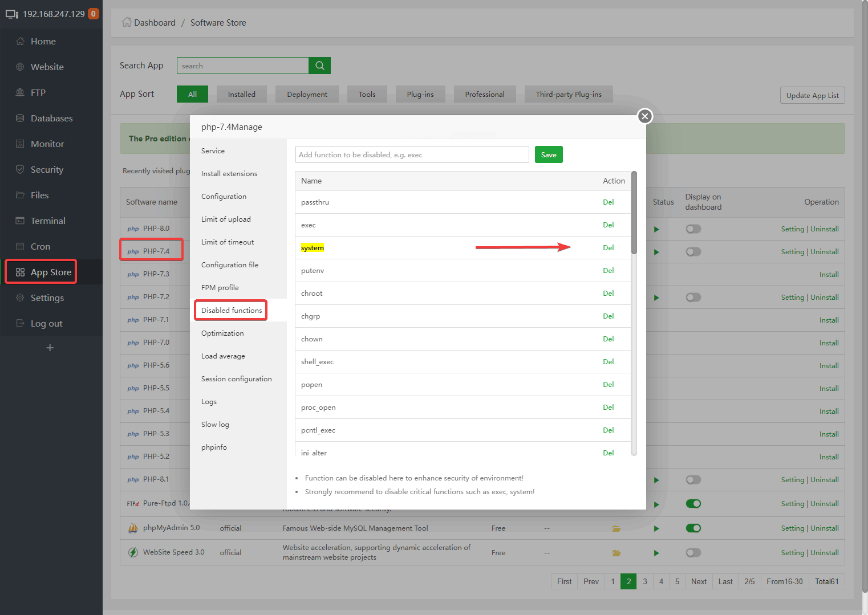Enable dashboard display for WebSite Speed

click(693, 553)
